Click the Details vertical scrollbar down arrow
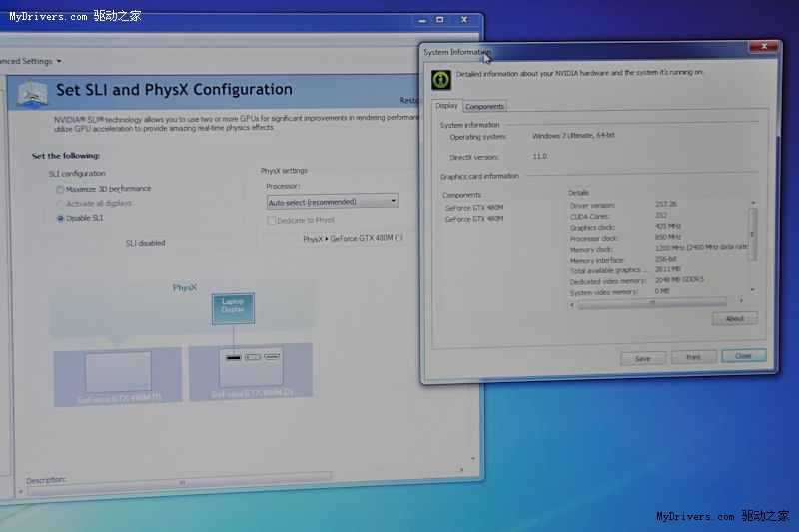The image size is (799, 532). [x=753, y=290]
